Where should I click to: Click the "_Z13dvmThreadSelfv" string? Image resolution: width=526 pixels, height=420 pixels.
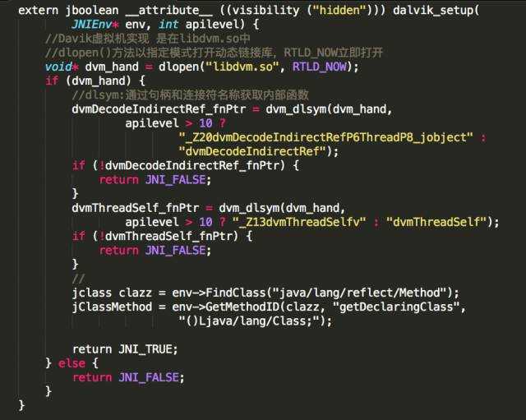point(299,222)
